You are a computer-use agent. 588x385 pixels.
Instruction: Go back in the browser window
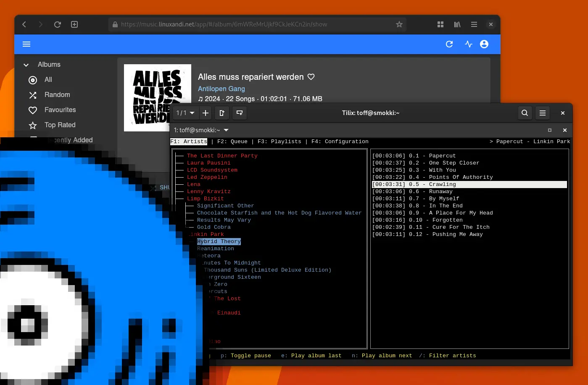click(24, 24)
